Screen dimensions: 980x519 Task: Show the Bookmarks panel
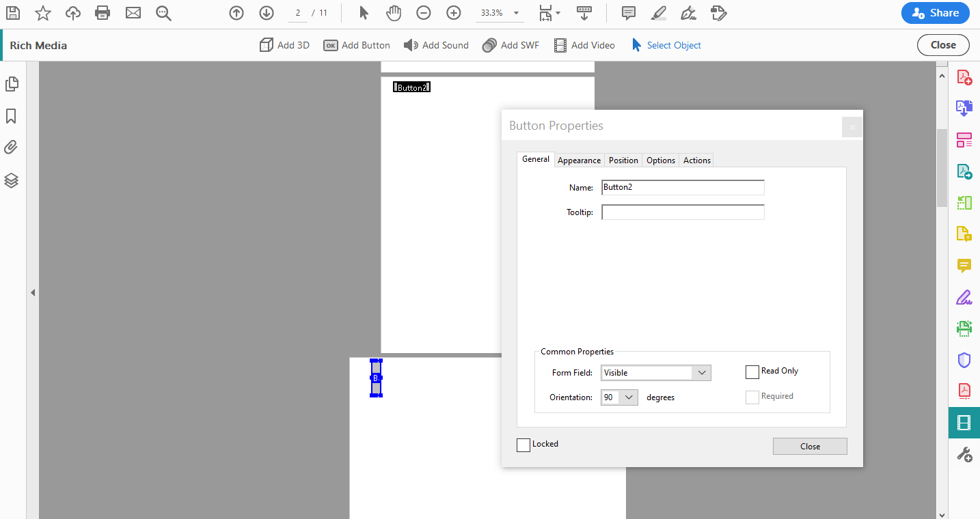pyautogui.click(x=12, y=116)
